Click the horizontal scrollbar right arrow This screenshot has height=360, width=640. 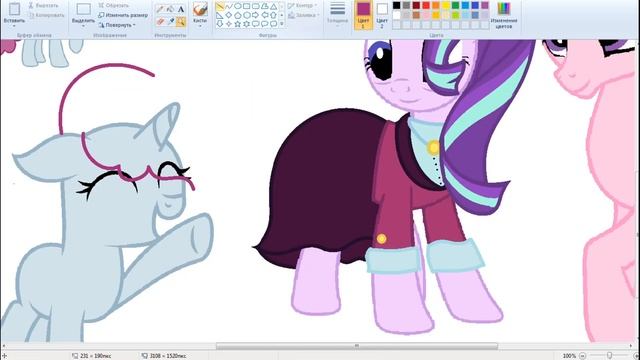point(632,346)
